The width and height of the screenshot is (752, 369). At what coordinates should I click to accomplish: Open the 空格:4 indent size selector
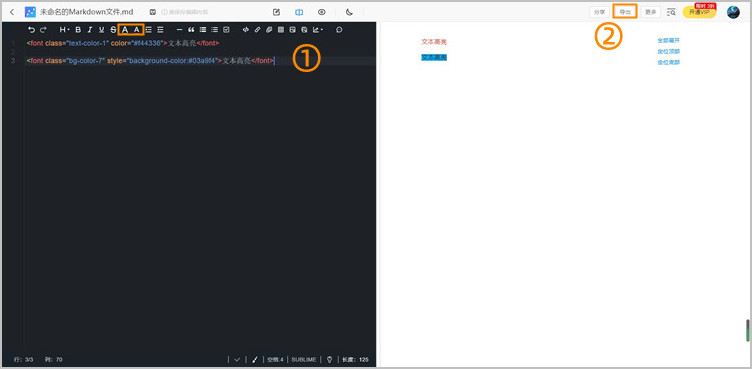coord(275,359)
